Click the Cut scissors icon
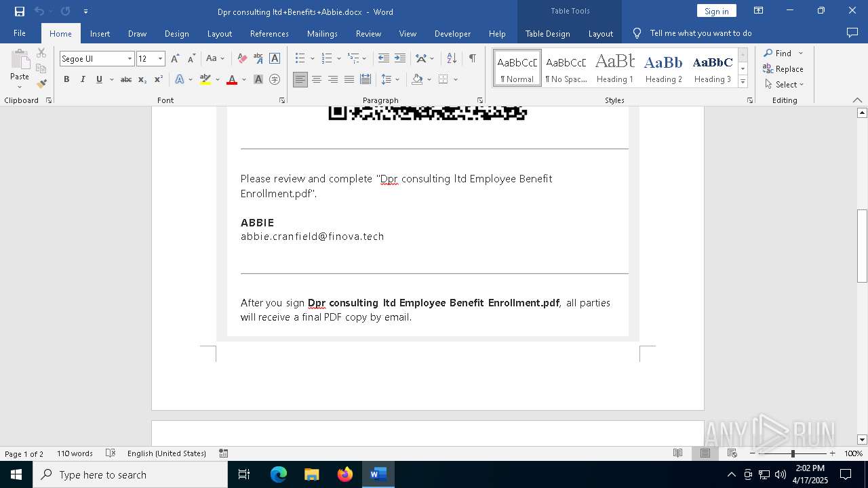This screenshot has height=488, width=868. tap(41, 53)
